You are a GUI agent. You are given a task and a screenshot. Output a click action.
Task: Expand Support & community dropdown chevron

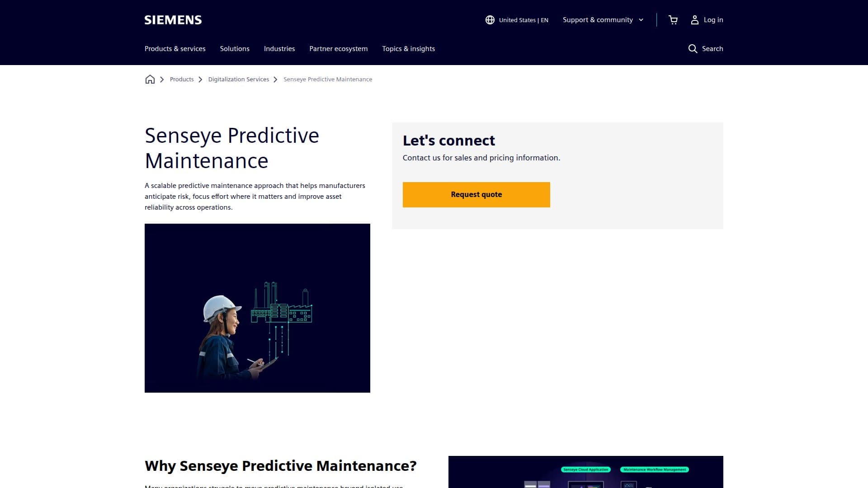(641, 20)
